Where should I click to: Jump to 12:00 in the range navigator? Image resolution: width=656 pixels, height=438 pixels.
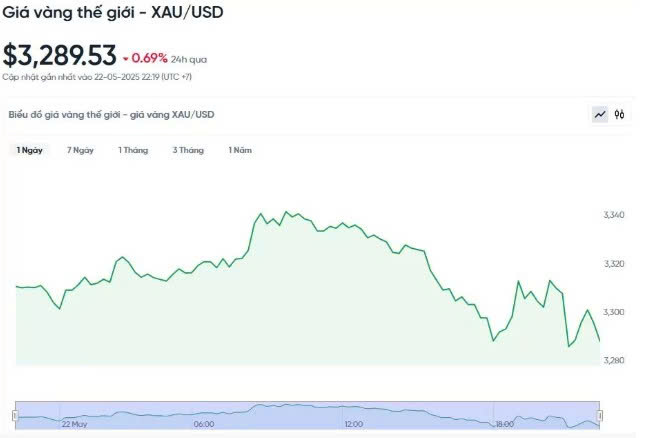353,425
